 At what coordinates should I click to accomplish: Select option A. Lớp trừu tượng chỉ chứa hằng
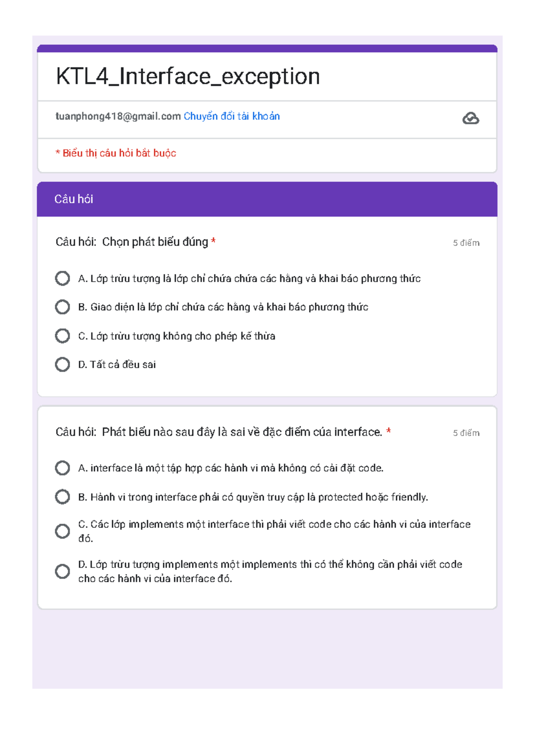[x=62, y=278]
